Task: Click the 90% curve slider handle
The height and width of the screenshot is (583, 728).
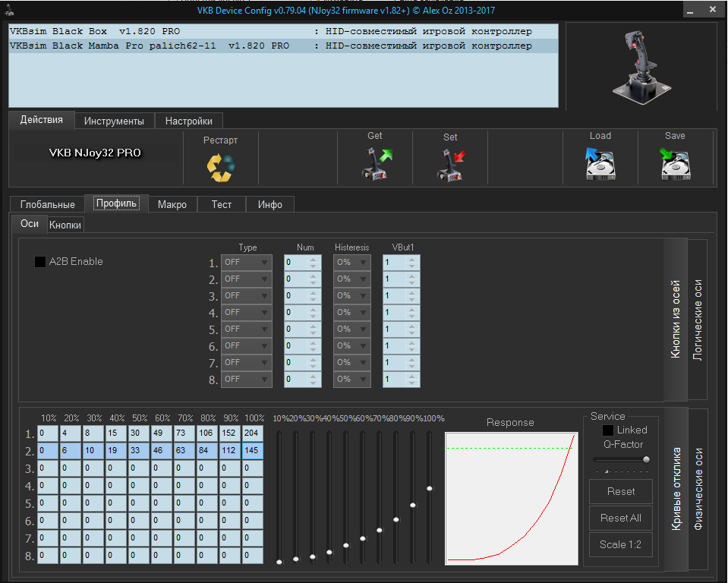Action: pos(413,505)
